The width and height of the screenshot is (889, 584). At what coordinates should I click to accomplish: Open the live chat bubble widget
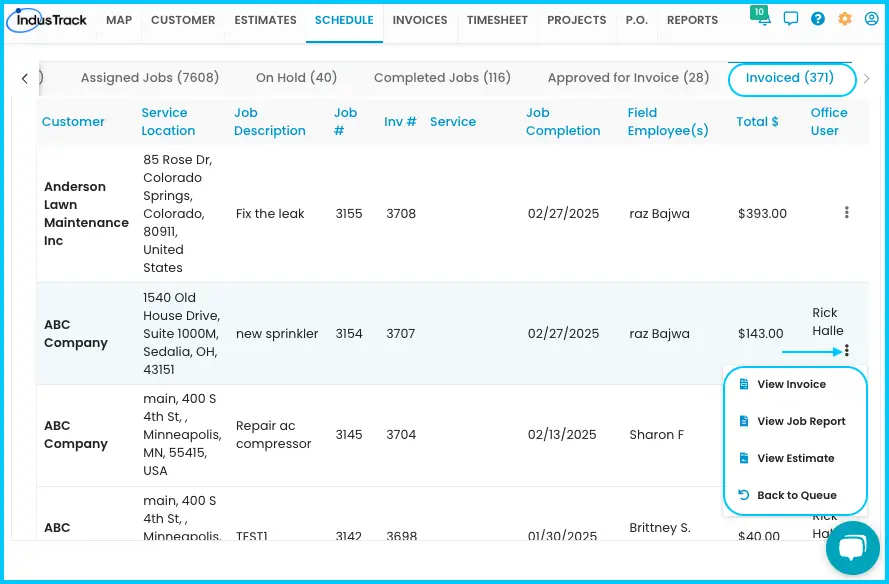coord(853,548)
